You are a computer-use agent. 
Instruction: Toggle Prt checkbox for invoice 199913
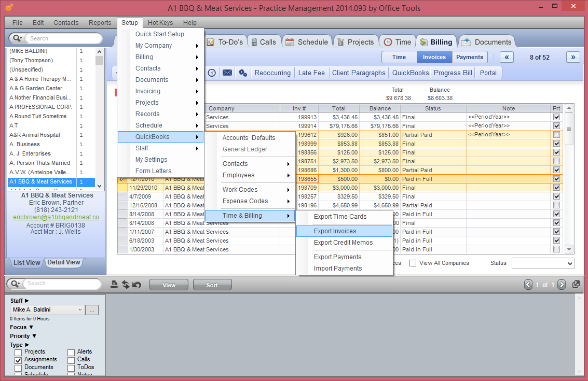coord(556,117)
